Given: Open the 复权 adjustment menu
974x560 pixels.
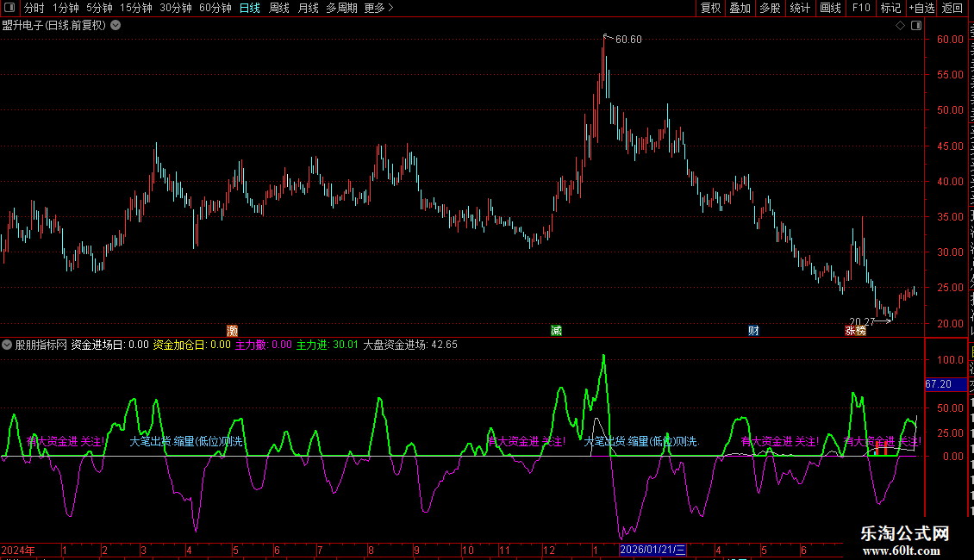Looking at the screenshot, I should 710,8.
